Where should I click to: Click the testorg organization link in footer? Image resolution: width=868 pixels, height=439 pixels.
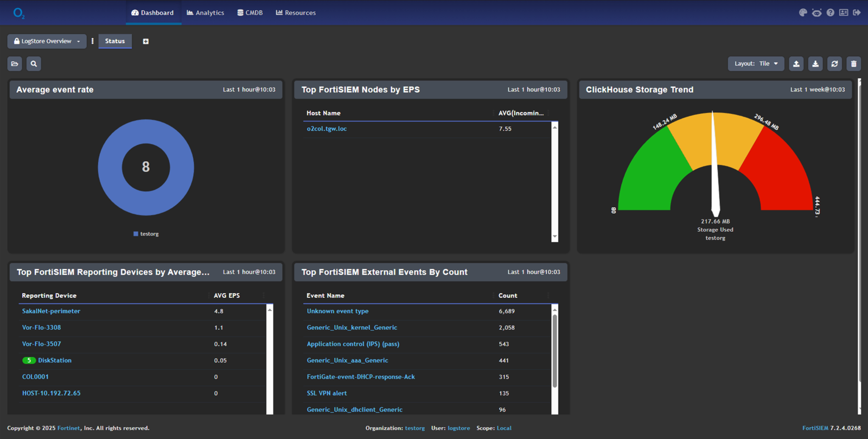pos(415,428)
